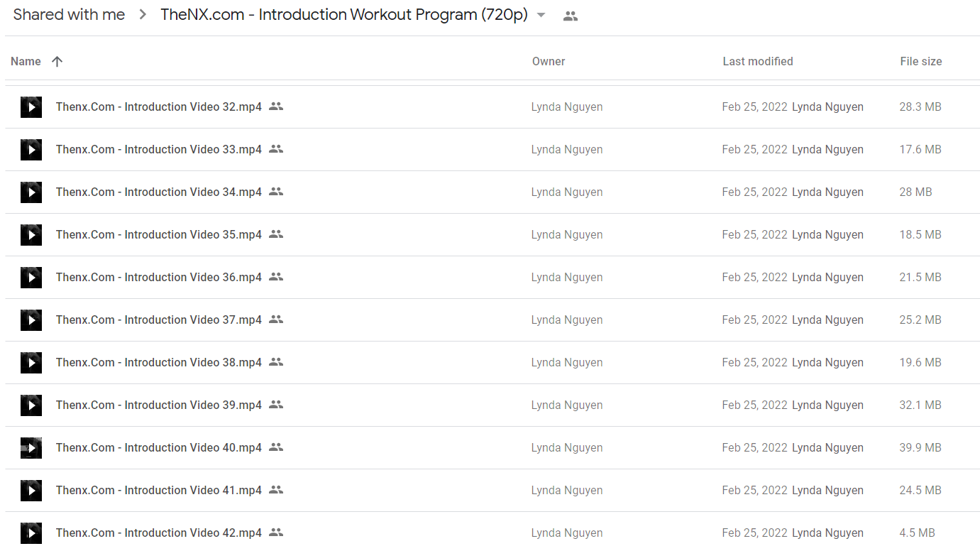Select file Introduction Video 39.mp4
Image resolution: width=980 pixels, height=551 pixels.
159,405
